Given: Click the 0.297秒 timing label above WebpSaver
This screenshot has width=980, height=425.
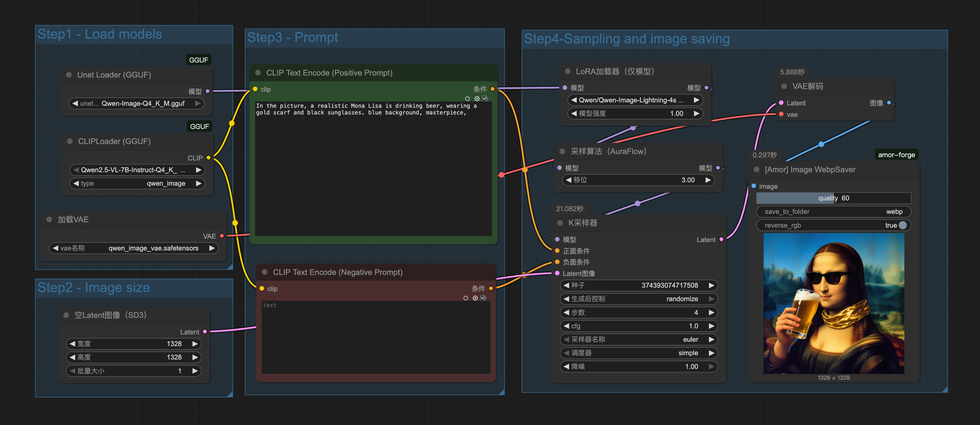Looking at the screenshot, I should [x=764, y=155].
